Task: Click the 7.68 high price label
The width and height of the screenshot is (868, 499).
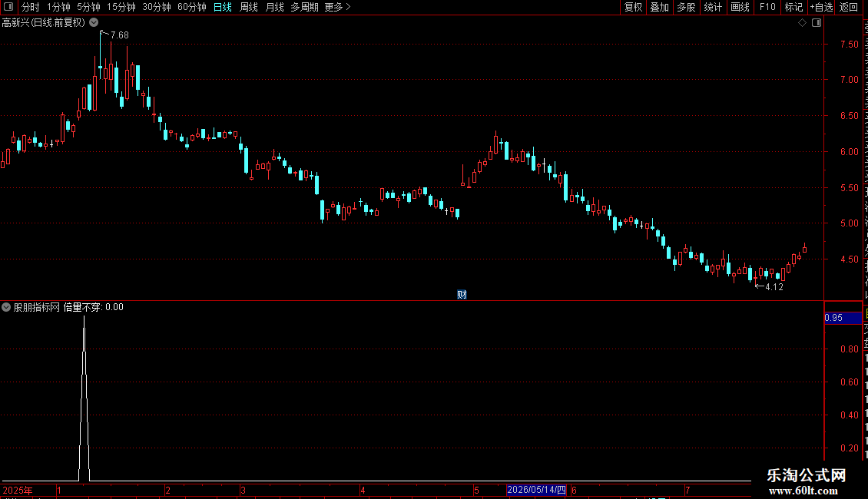Action: tap(120, 35)
